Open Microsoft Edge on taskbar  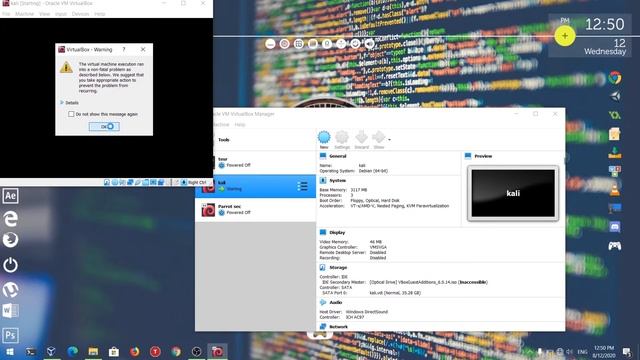pyautogui.click(x=72, y=351)
